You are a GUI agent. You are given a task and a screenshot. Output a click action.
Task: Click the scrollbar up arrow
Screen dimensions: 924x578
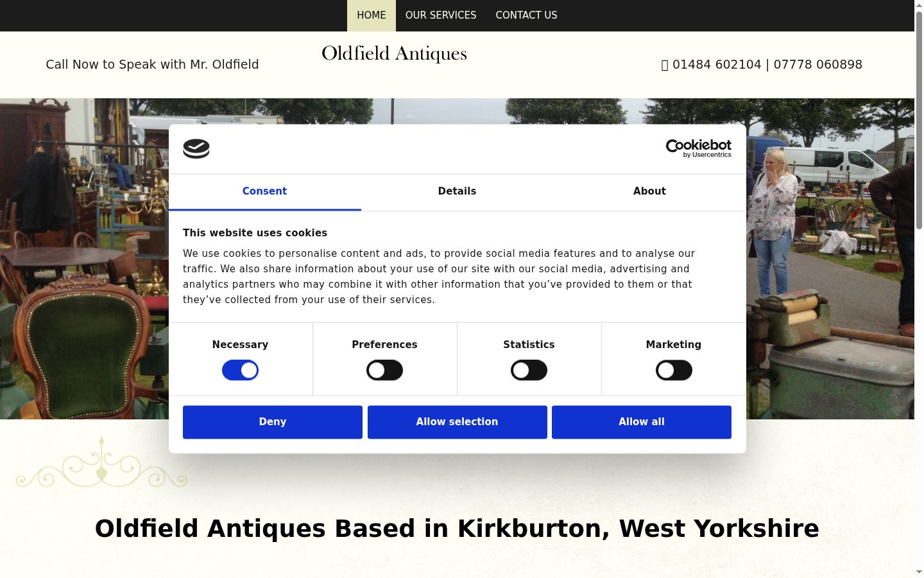pos(919,4)
